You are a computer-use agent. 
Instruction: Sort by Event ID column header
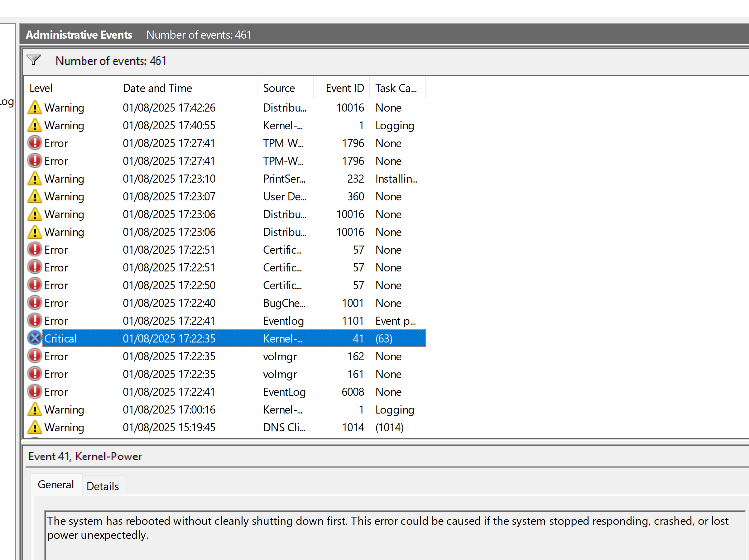[x=344, y=88]
